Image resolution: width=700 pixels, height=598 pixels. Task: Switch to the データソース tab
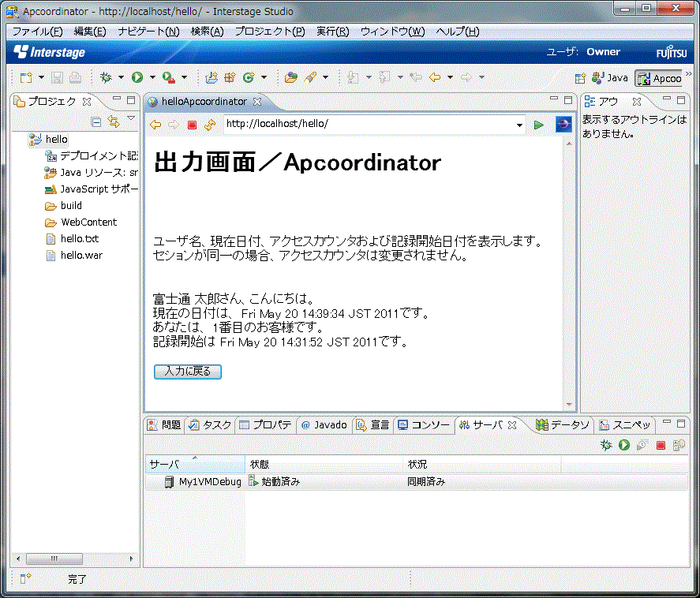tap(563, 425)
